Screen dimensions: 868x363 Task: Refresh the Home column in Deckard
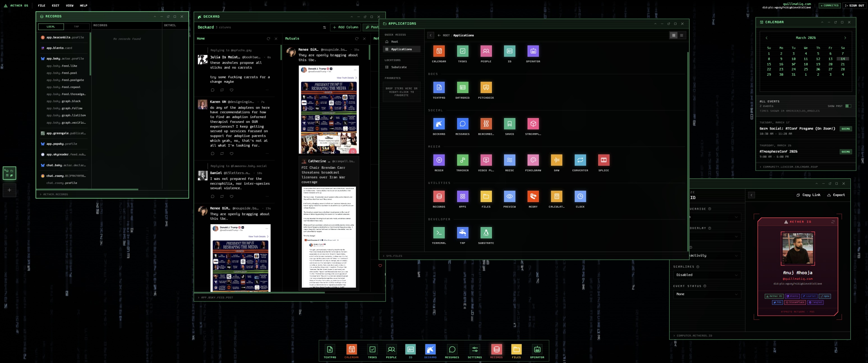point(268,39)
